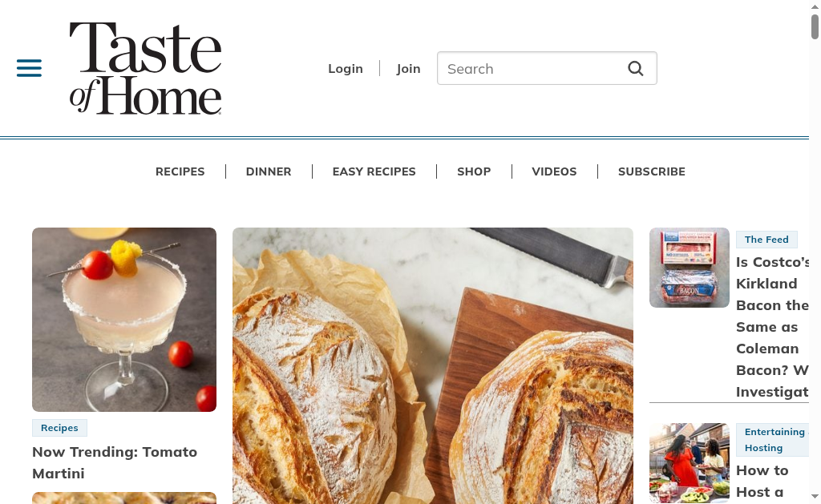Open the Tomato Martini cocktail image
Viewport: 821px width, 504px height.
click(124, 319)
